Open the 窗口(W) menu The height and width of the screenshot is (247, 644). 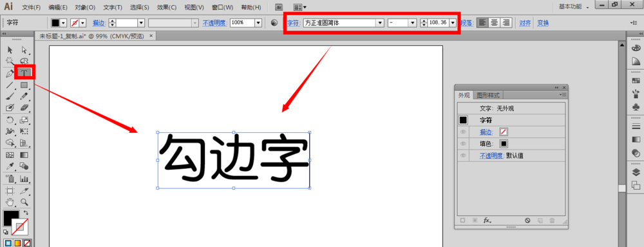(x=222, y=7)
